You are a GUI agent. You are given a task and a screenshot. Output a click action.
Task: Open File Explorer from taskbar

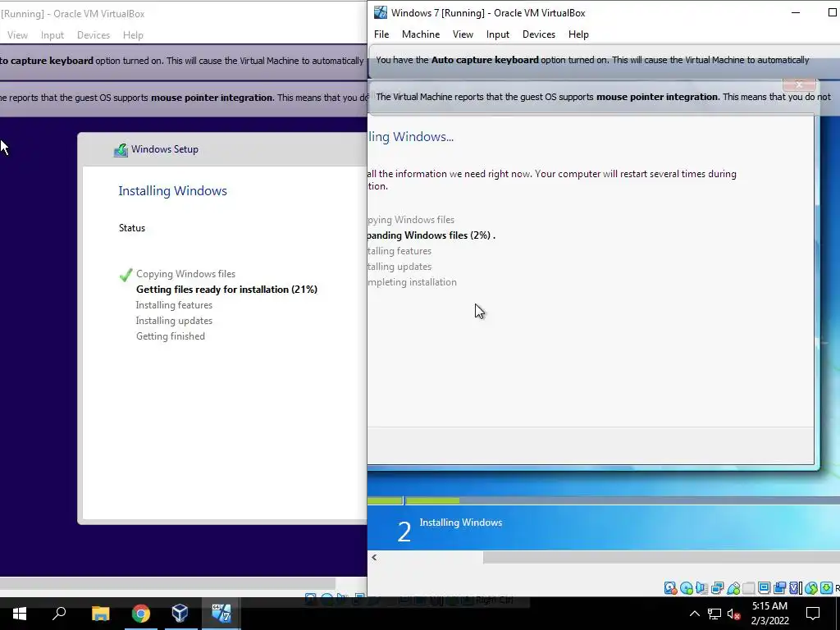[x=100, y=614]
